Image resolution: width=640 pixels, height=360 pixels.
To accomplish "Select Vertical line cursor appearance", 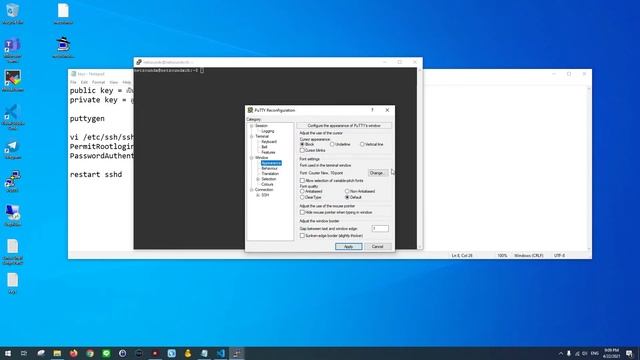I will coord(362,144).
